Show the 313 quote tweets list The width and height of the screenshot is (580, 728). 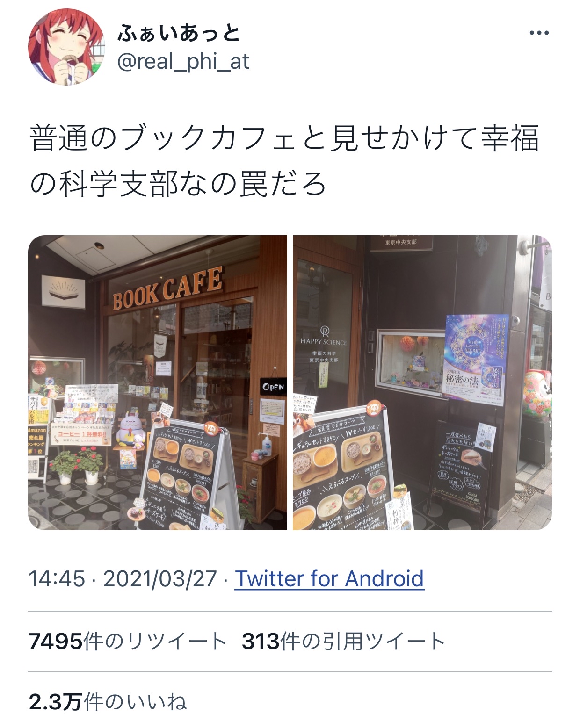pyautogui.click(x=343, y=642)
